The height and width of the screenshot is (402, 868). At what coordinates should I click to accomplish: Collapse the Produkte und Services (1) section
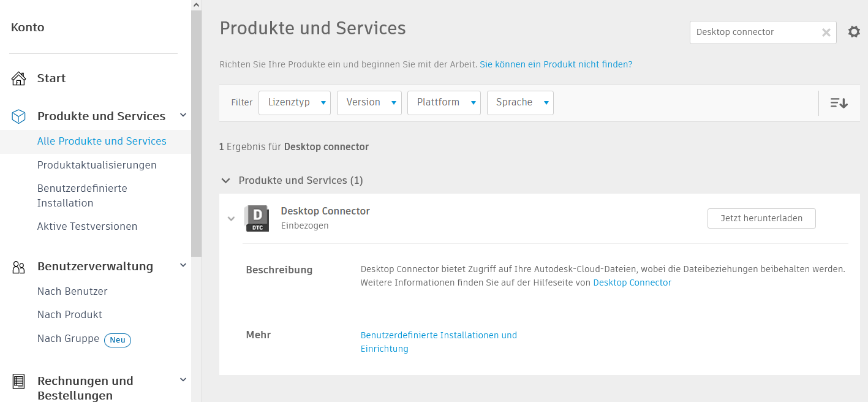pos(226,181)
